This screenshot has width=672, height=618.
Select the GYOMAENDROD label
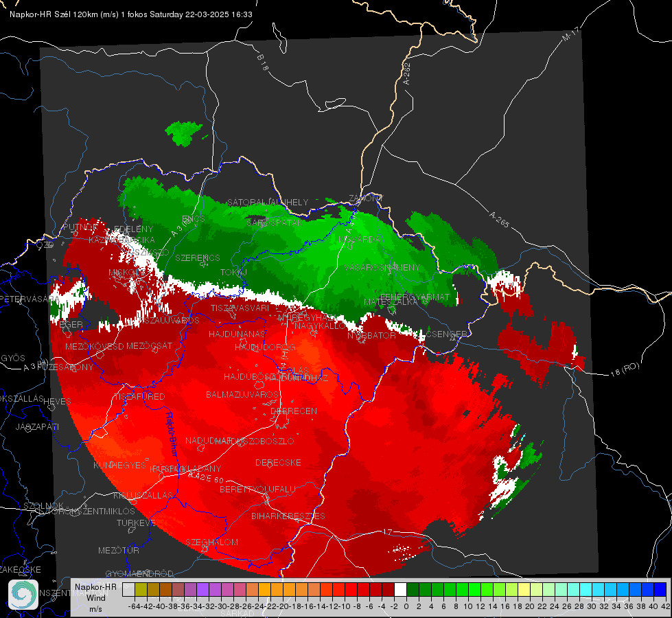tap(139, 574)
